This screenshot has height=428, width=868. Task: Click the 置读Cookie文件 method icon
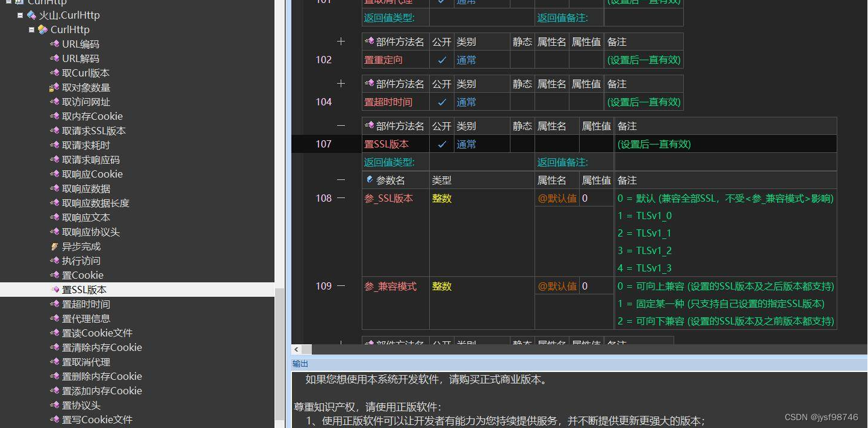point(54,333)
